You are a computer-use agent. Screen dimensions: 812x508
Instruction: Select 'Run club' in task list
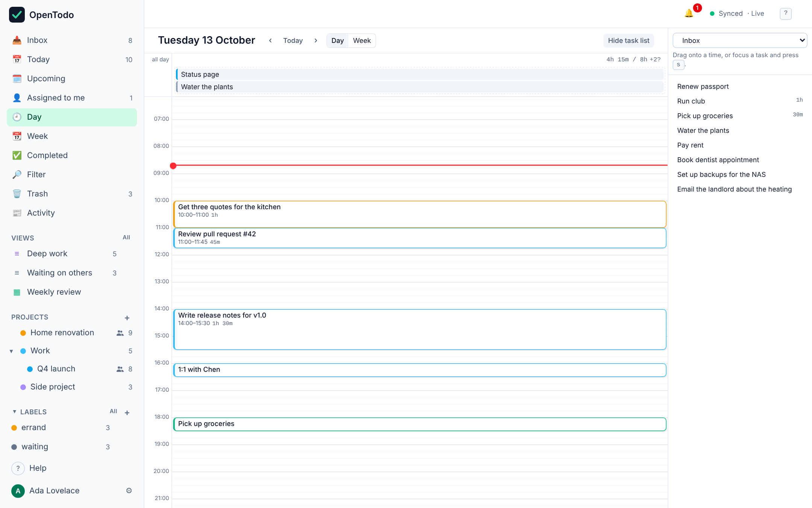[x=740, y=101]
